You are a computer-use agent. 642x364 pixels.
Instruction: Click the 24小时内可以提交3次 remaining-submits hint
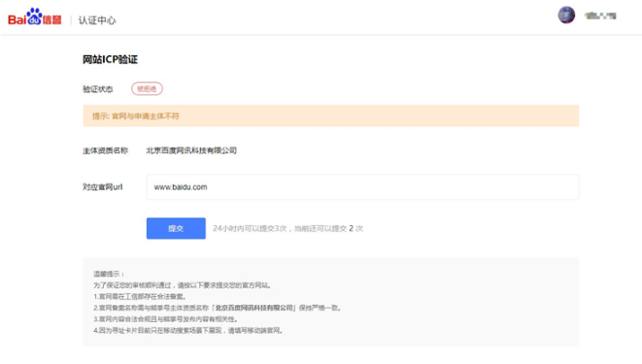pyautogui.click(x=287, y=228)
